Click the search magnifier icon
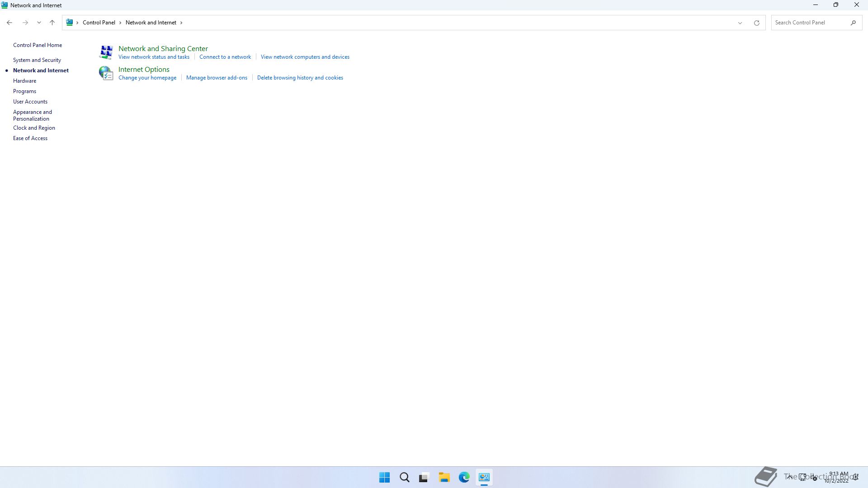 (x=853, y=23)
